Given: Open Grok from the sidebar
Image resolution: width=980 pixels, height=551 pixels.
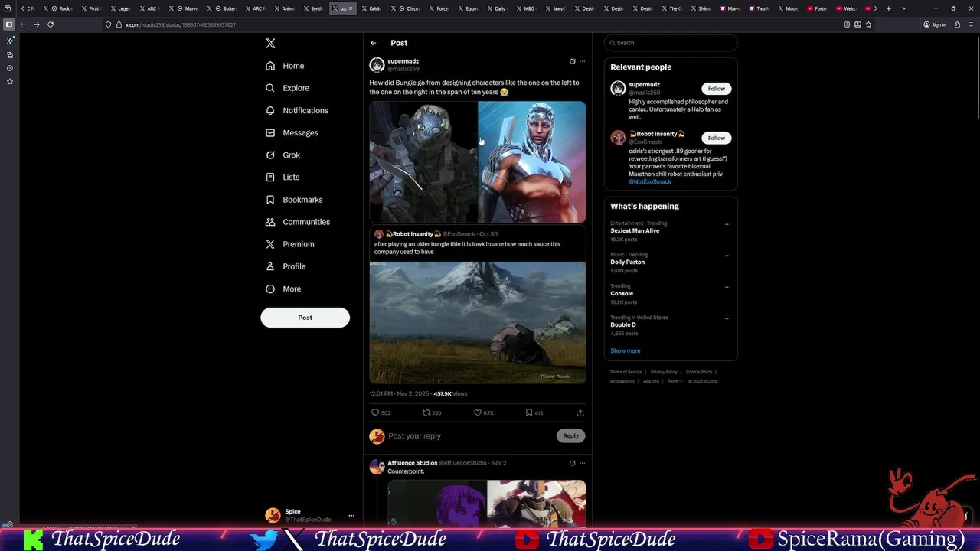Looking at the screenshot, I should click(x=283, y=155).
